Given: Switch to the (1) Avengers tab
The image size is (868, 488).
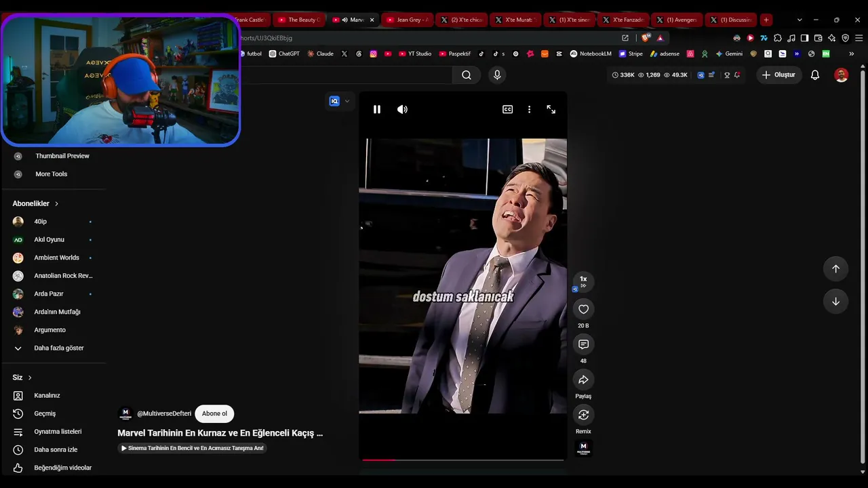Looking at the screenshot, I should tap(677, 20).
